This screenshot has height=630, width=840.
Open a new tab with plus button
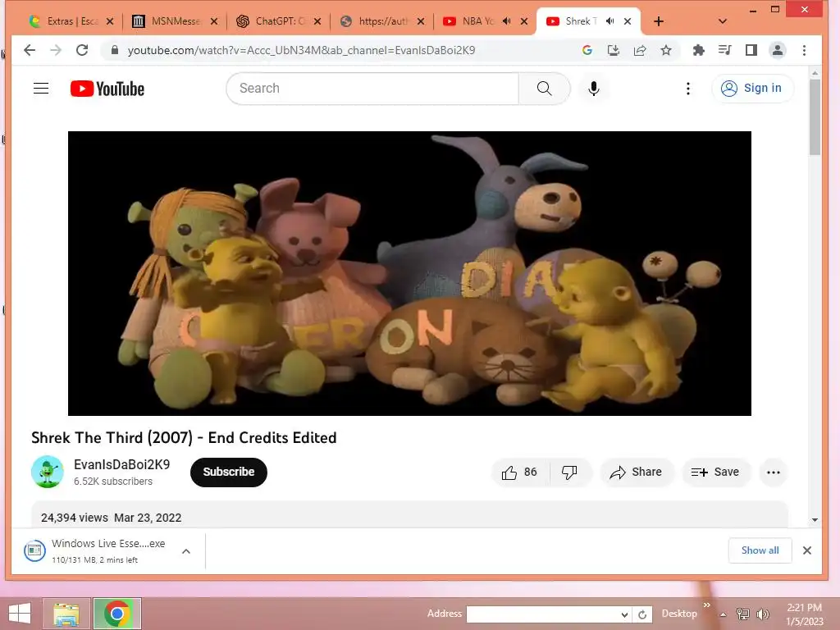(659, 21)
